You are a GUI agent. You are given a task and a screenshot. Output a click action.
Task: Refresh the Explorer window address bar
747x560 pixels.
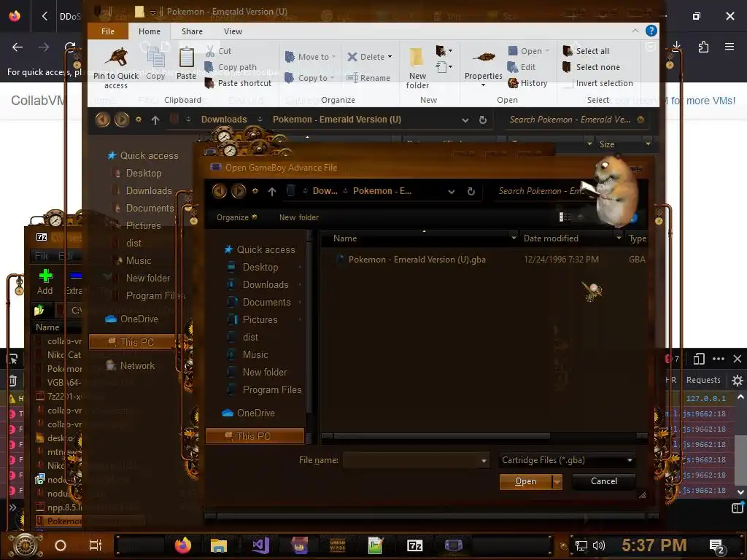[x=483, y=120]
